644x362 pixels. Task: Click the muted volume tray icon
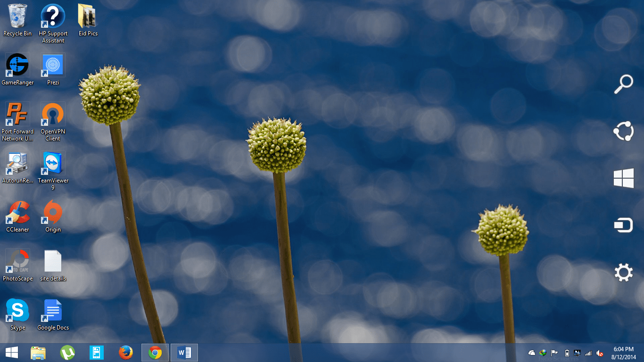pos(600,353)
